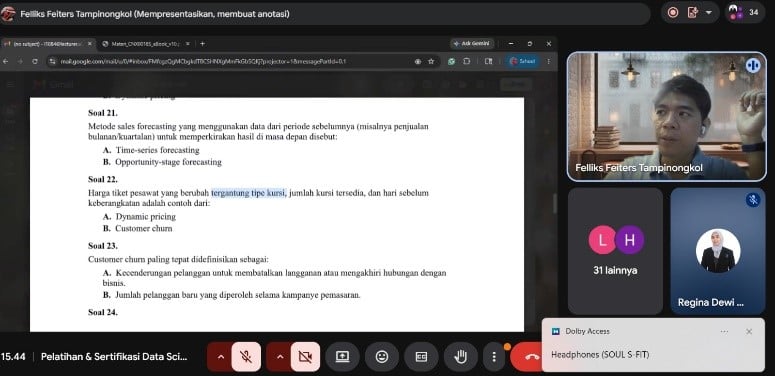Click muted mic icon on Regina Dewi tile
The height and width of the screenshot is (376, 775).
click(x=753, y=200)
